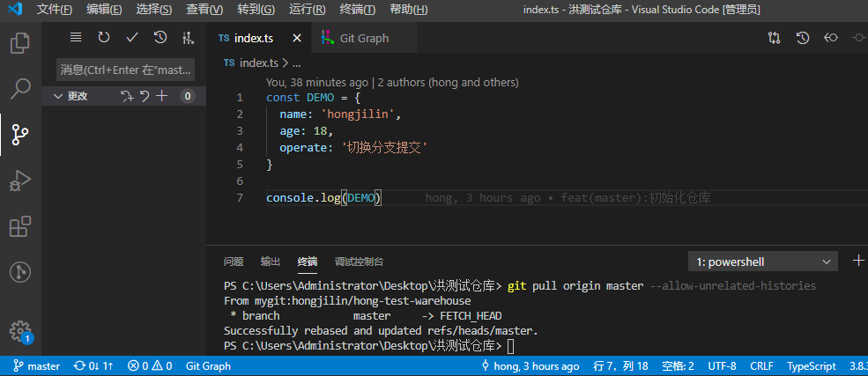This screenshot has height=376, width=868.
Task: Change line endings via CRLF
Action: pyautogui.click(x=761, y=366)
